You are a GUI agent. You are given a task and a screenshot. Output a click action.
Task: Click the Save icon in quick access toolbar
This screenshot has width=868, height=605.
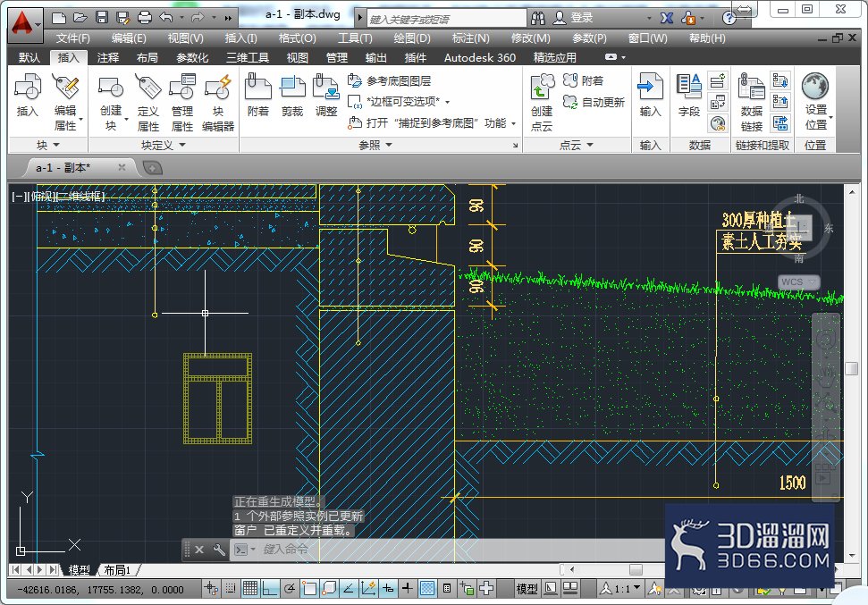(x=102, y=18)
